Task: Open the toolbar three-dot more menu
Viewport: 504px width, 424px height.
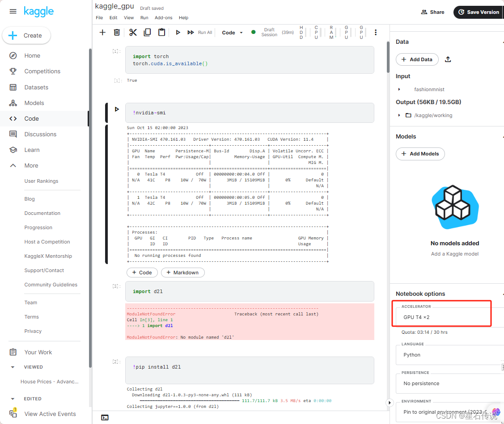Action: (376, 33)
